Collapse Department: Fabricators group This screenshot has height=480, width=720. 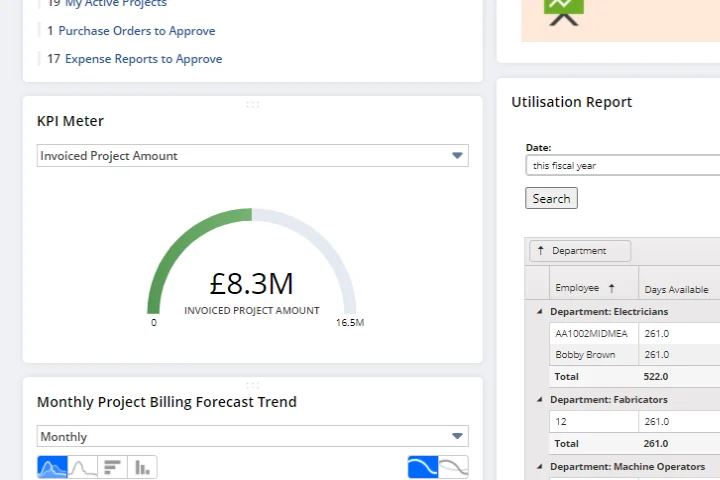pyautogui.click(x=540, y=400)
